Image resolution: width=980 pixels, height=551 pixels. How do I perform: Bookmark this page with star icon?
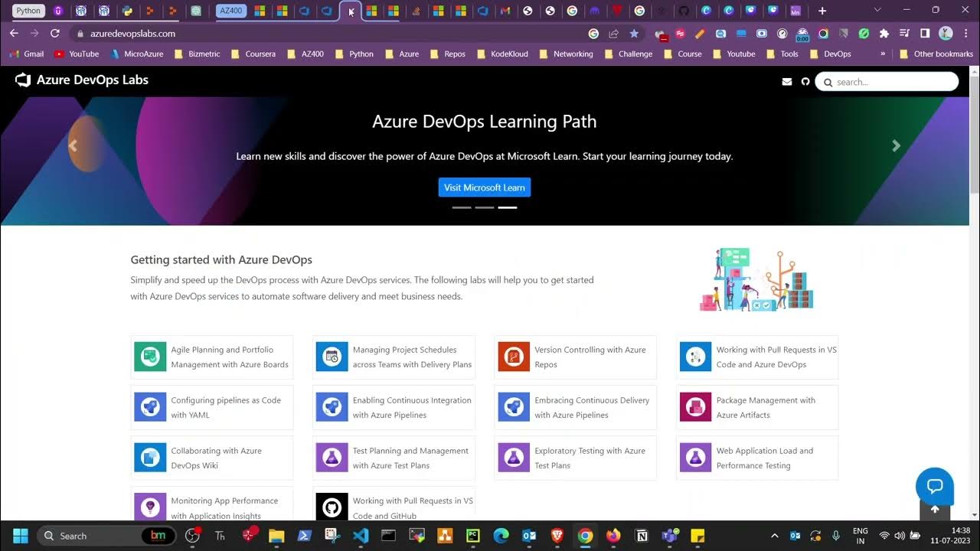[x=634, y=34]
